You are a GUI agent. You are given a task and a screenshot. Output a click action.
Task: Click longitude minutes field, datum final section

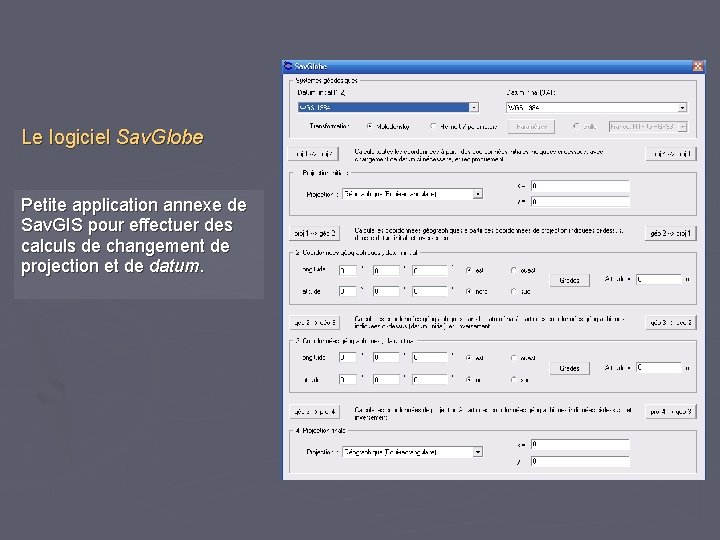tap(386, 357)
